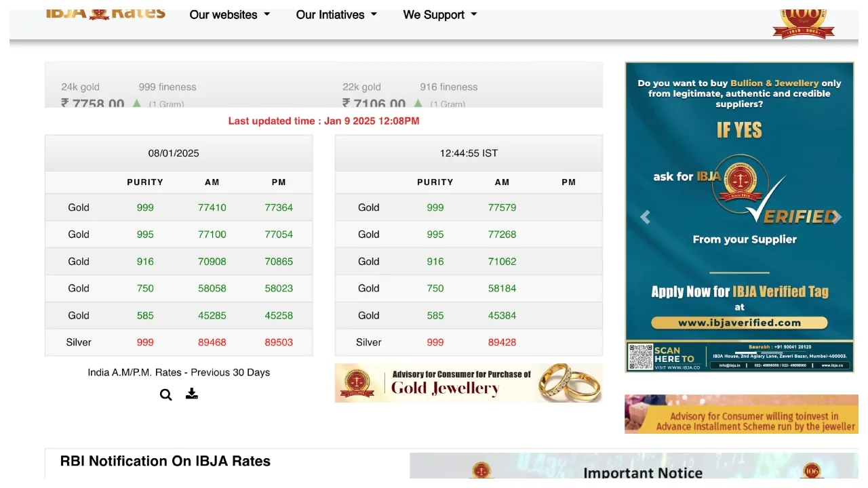
Task: Go to next banner slide arrow
Action: [x=837, y=217]
